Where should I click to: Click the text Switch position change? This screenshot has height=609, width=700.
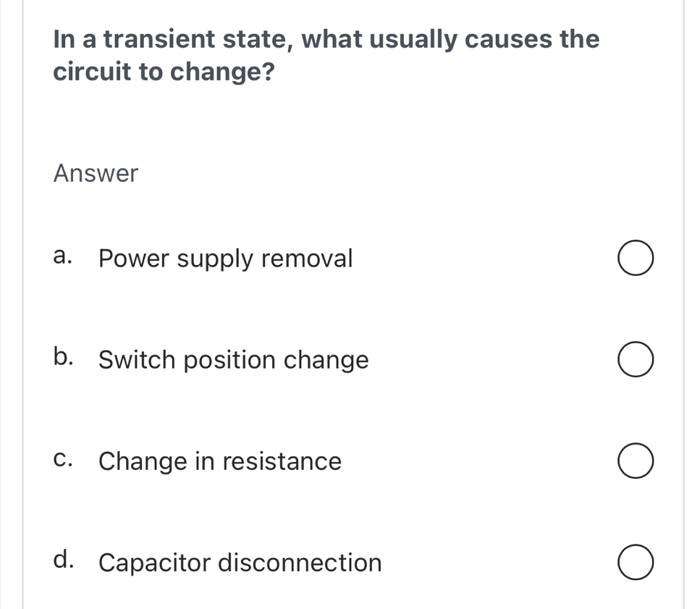233,360
